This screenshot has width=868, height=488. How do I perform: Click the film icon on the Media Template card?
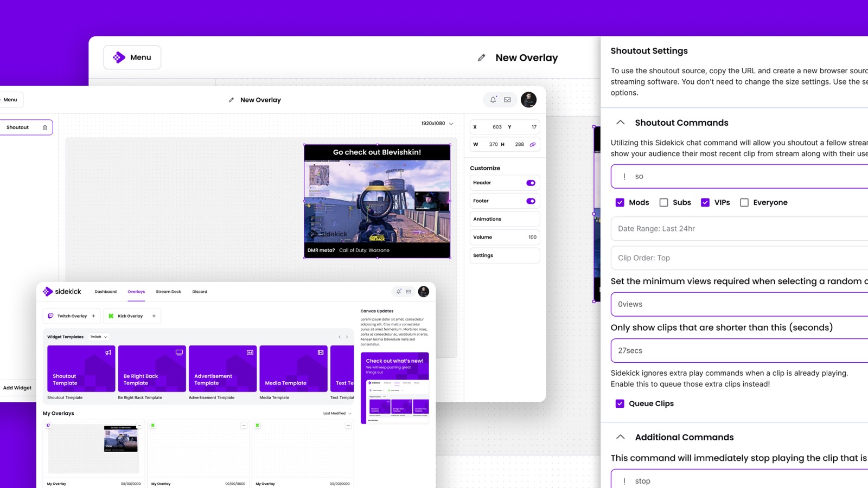click(x=321, y=352)
